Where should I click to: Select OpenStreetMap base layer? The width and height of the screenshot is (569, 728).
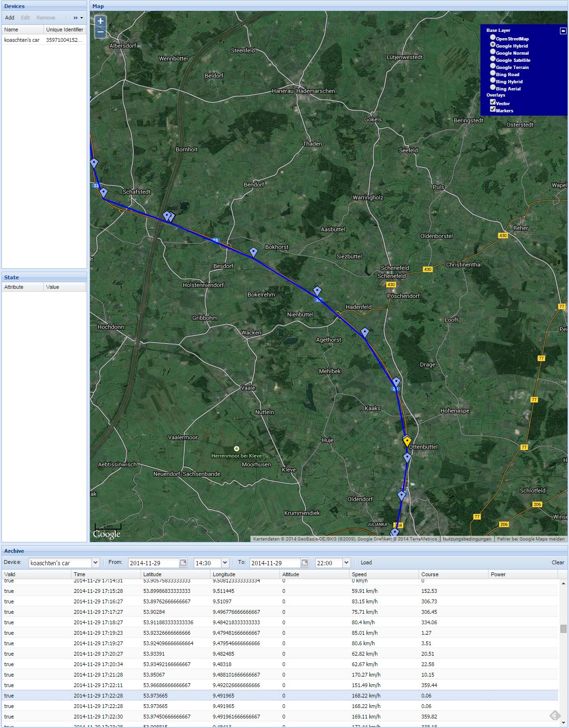[x=493, y=38]
